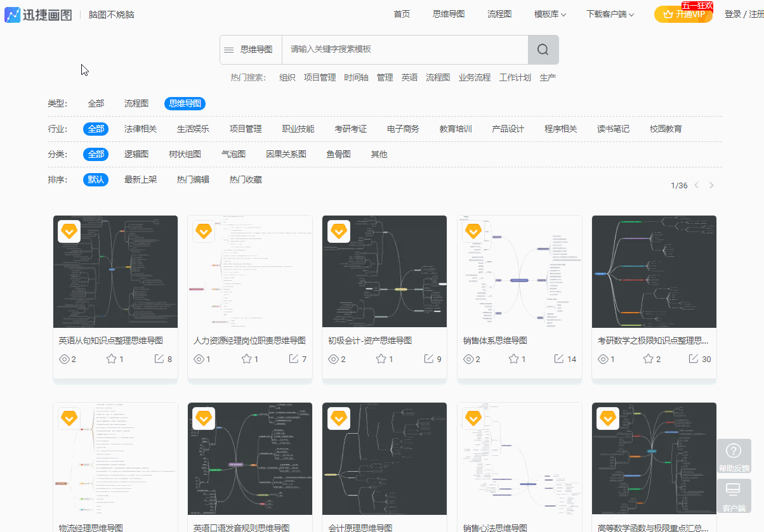Screen dimensions: 764x532
Task: Select 法律相关 industry filter
Action: click(x=141, y=128)
